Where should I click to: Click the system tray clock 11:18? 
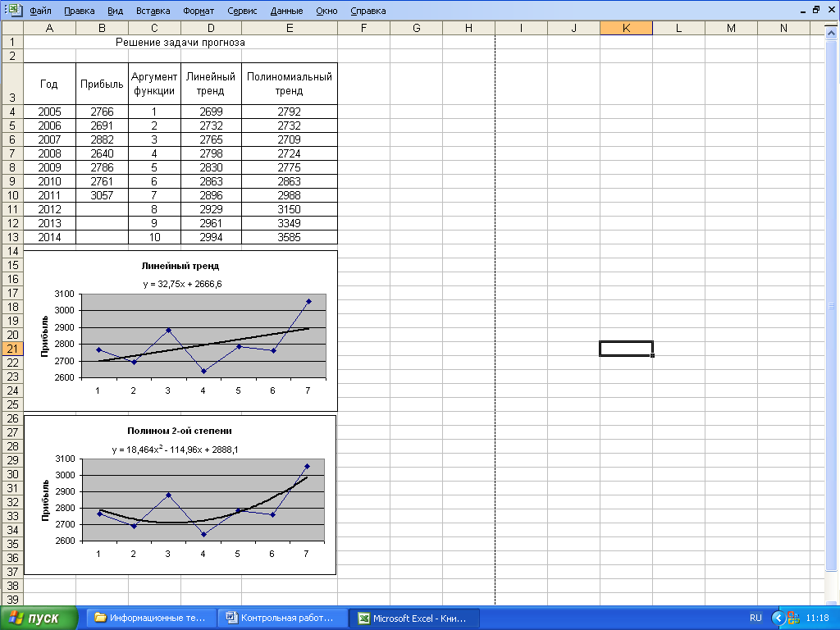point(817,618)
